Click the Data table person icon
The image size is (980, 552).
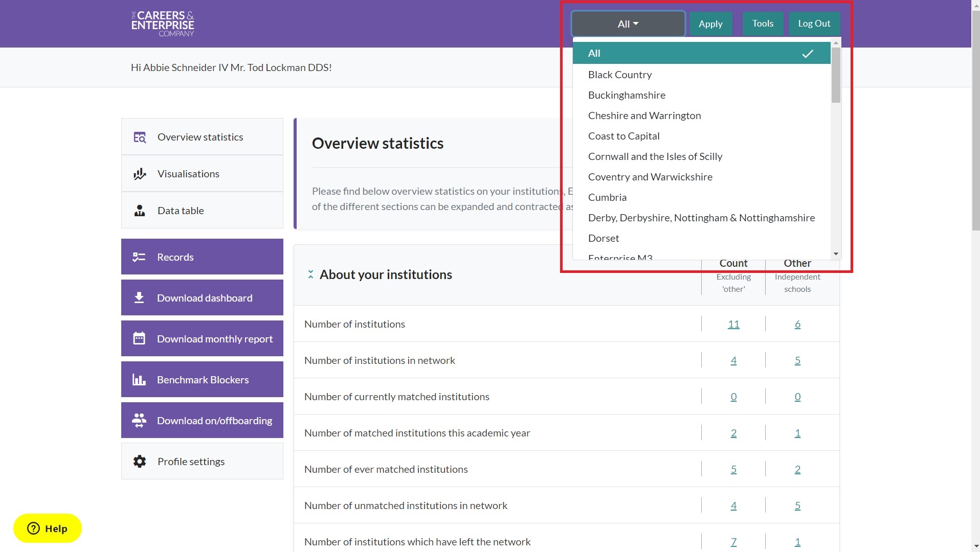140,211
